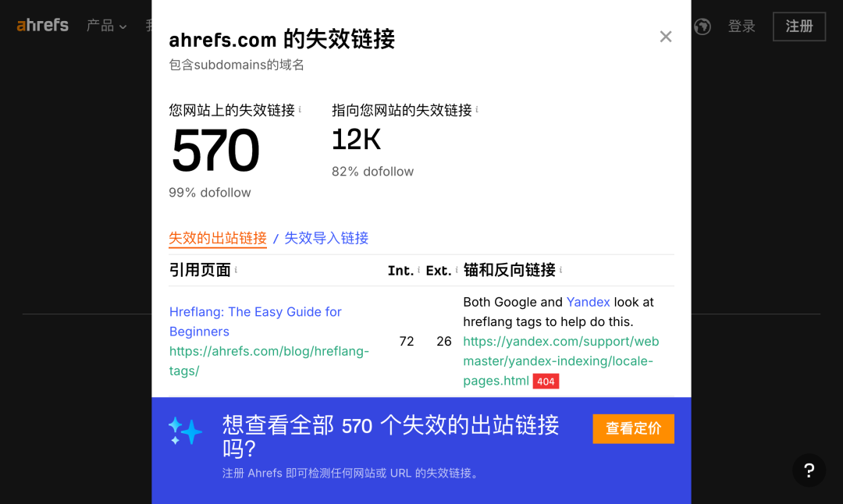Click the Ahrefs logo in the header
This screenshot has height=504, width=843.
coord(43,26)
